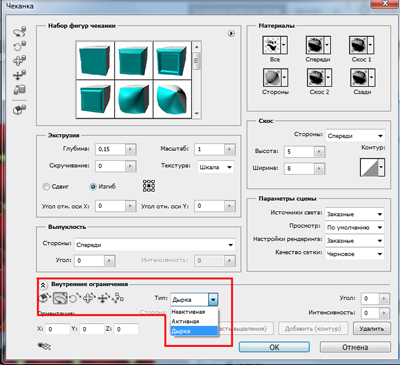The width and height of the screenshot is (400, 365).
Task: Click the first constraint selection tool icon
Action: tap(45, 297)
